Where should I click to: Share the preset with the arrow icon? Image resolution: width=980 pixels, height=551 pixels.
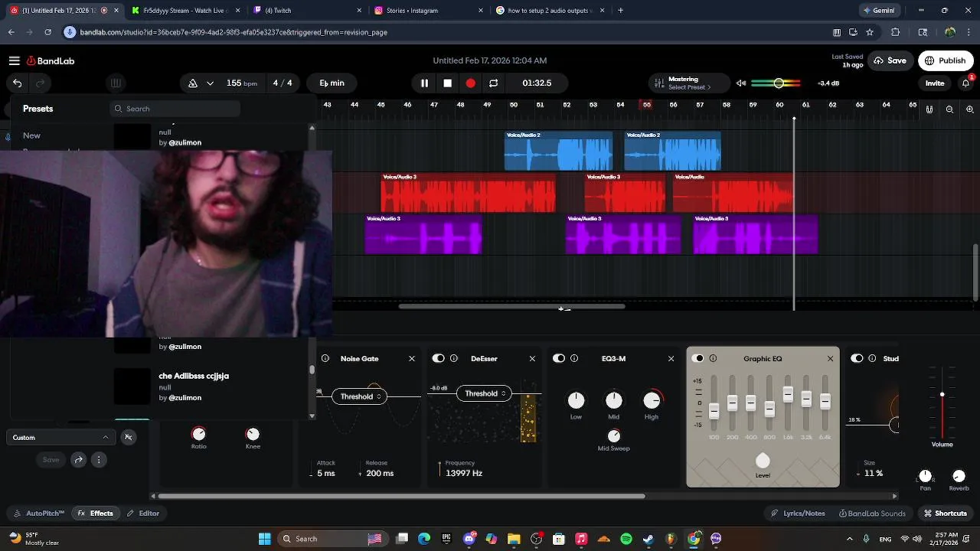point(78,460)
